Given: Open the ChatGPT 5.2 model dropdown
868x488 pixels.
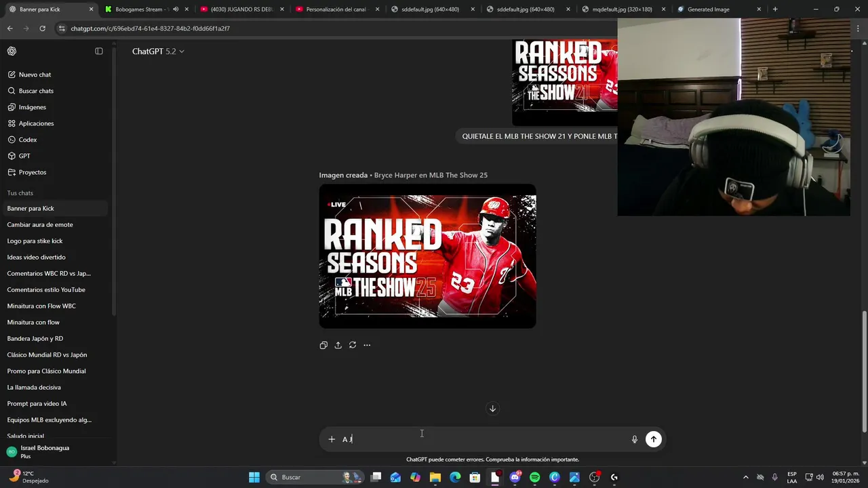Looking at the screenshot, I should (x=158, y=52).
